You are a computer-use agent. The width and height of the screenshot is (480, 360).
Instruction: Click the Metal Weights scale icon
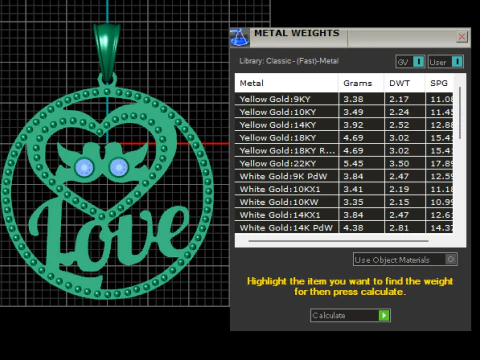(x=239, y=37)
